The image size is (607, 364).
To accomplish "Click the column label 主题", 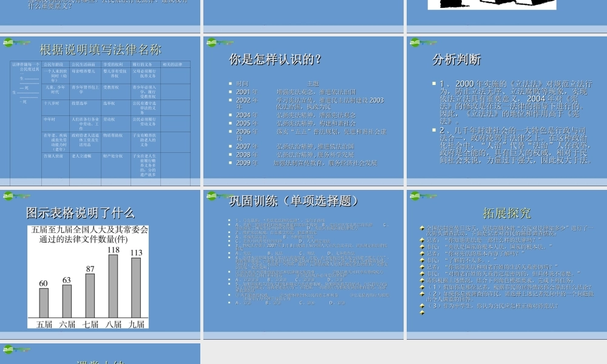I will 313,84.
